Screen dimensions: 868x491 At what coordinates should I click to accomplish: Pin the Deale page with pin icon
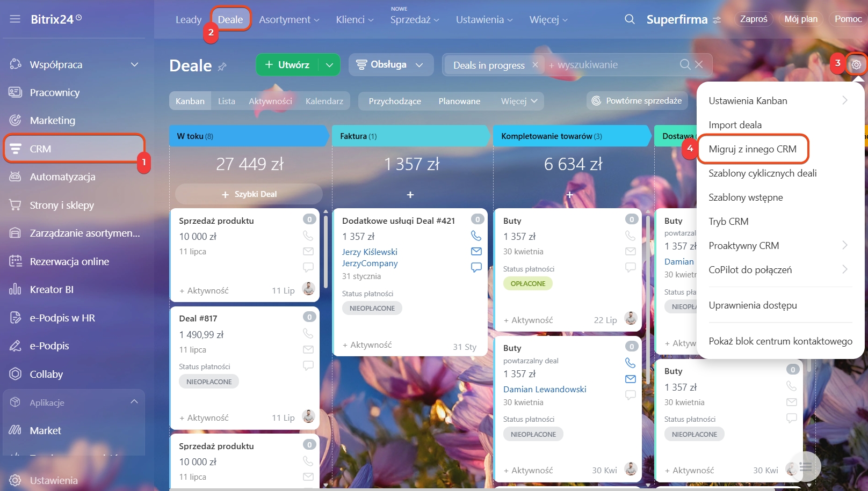(x=222, y=67)
